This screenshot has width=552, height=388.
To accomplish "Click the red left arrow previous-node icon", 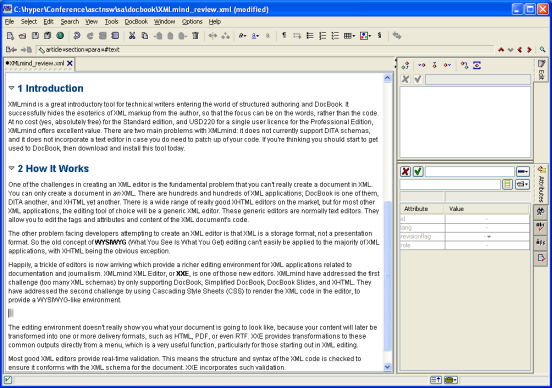I will (x=520, y=50).
